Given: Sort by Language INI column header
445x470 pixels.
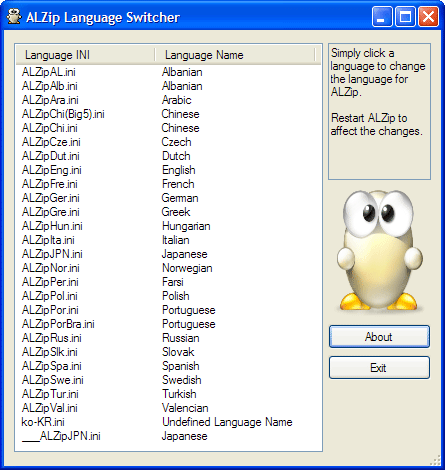Looking at the screenshot, I should click(x=85, y=55).
